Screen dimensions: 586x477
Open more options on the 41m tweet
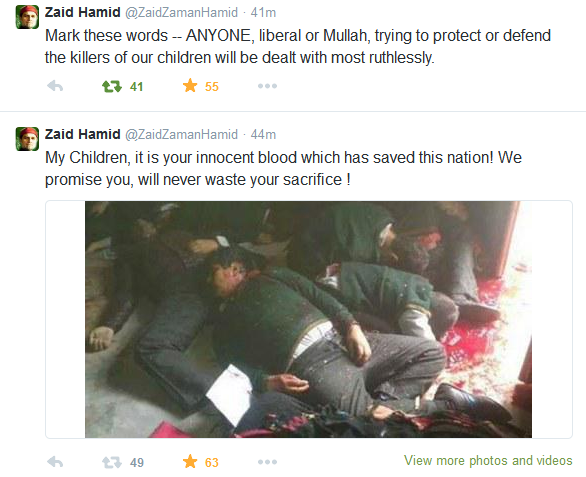267,86
